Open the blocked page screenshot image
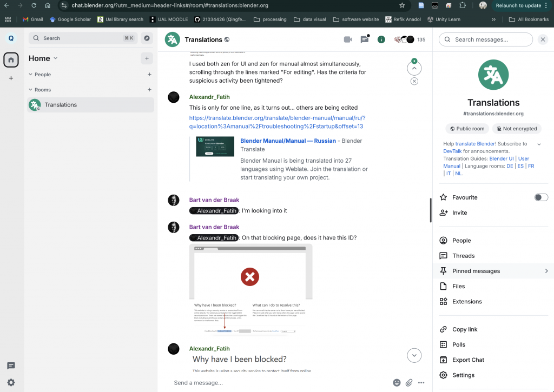The image size is (554, 392). click(x=251, y=290)
